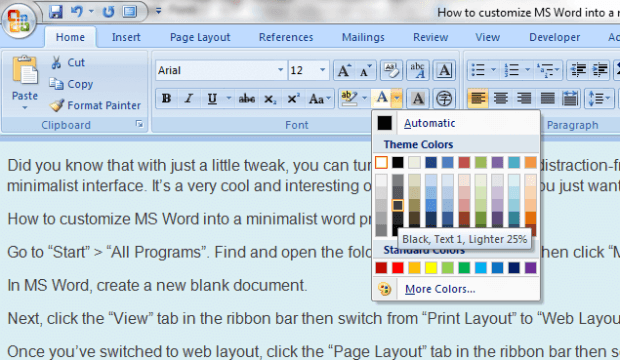Switch to the Home tab

click(70, 37)
